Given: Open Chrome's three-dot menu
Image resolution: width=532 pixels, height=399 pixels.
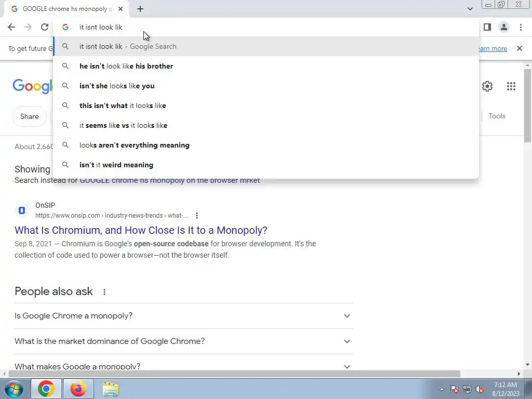Looking at the screenshot, I should point(521,27).
